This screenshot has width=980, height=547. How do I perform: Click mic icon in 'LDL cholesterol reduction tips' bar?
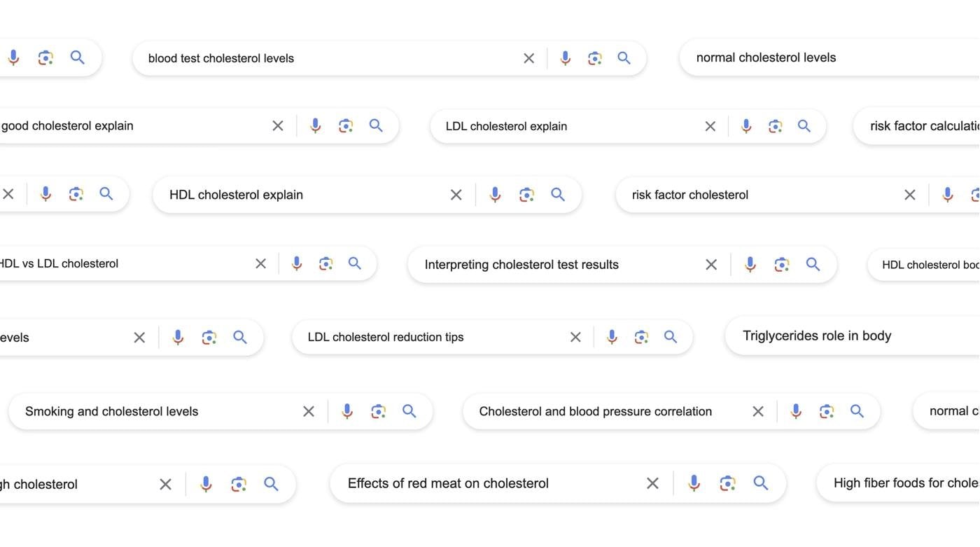612,337
